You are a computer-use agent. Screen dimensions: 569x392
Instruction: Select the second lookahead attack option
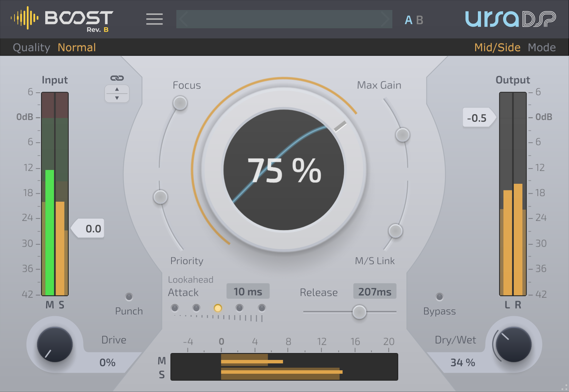(x=196, y=308)
